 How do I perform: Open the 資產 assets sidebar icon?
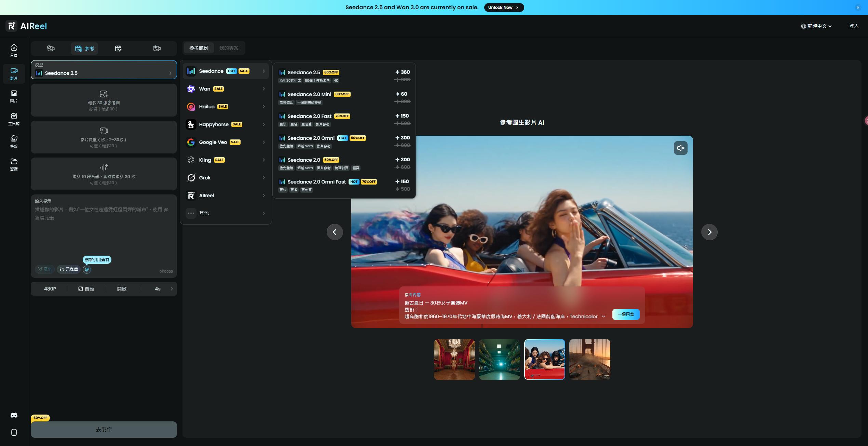[x=14, y=164]
